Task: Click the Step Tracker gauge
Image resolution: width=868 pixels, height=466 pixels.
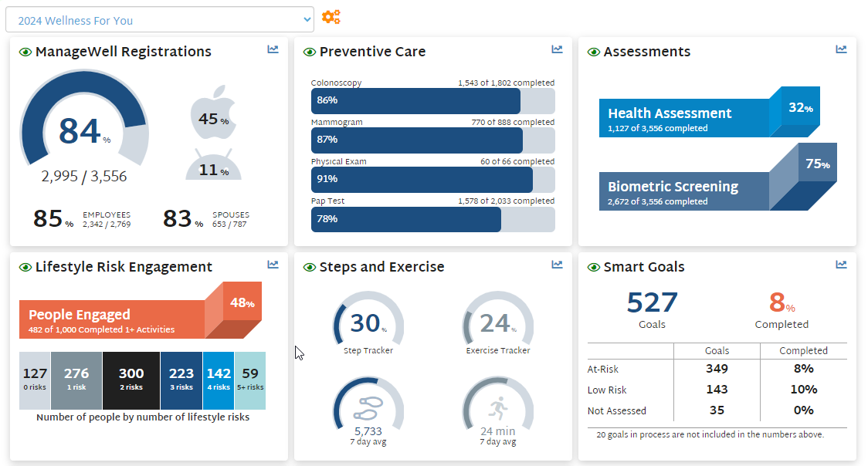Action: pyautogui.click(x=368, y=322)
